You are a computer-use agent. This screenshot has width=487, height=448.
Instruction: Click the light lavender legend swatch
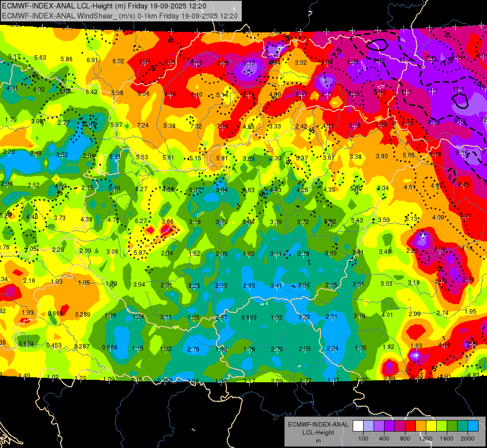(x=369, y=426)
